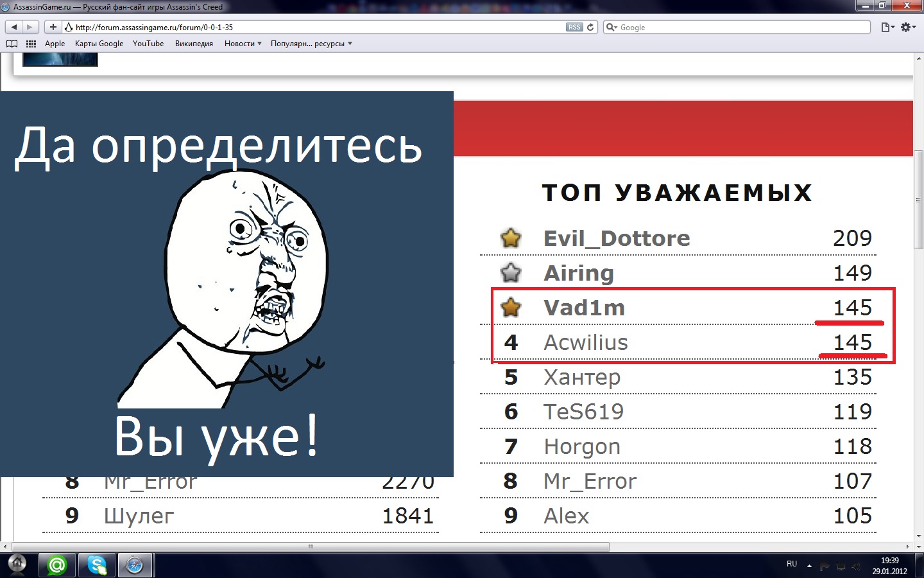Click the Forward navigation arrow
Screen dimensions: 924x578
pos(30,27)
